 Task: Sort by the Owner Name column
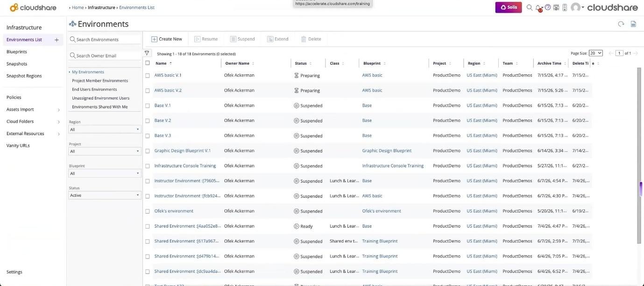pyautogui.click(x=237, y=63)
